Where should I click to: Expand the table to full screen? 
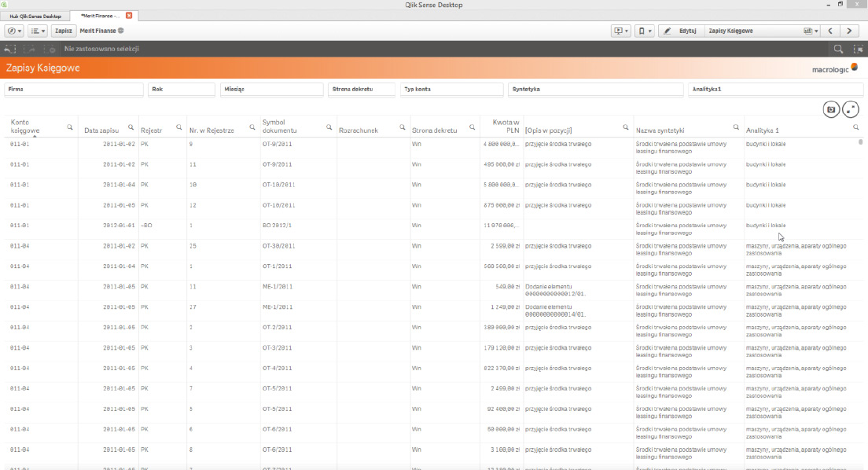coord(851,109)
